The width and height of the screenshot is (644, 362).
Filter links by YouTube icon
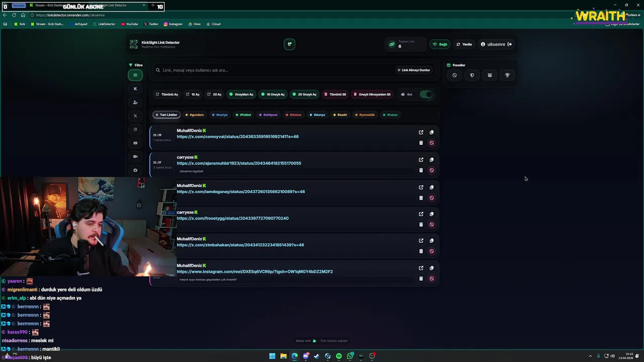pyautogui.click(x=135, y=143)
